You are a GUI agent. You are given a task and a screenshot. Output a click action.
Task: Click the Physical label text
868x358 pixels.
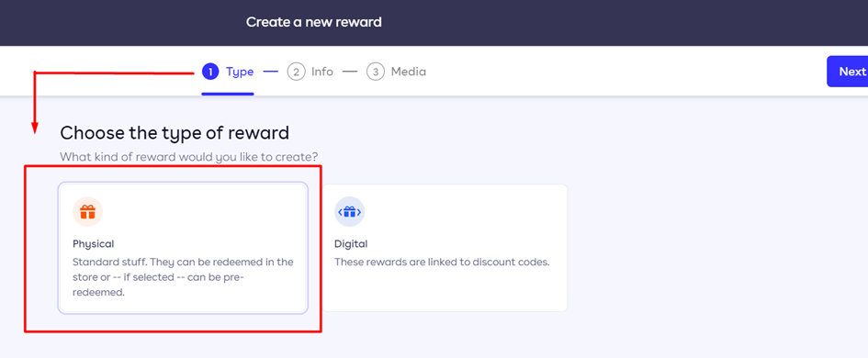coord(93,243)
